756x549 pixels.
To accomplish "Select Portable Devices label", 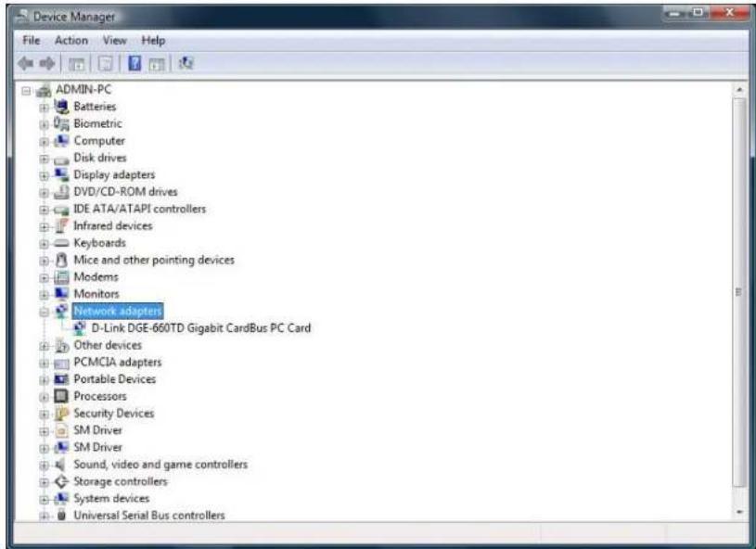I will pyautogui.click(x=115, y=379).
